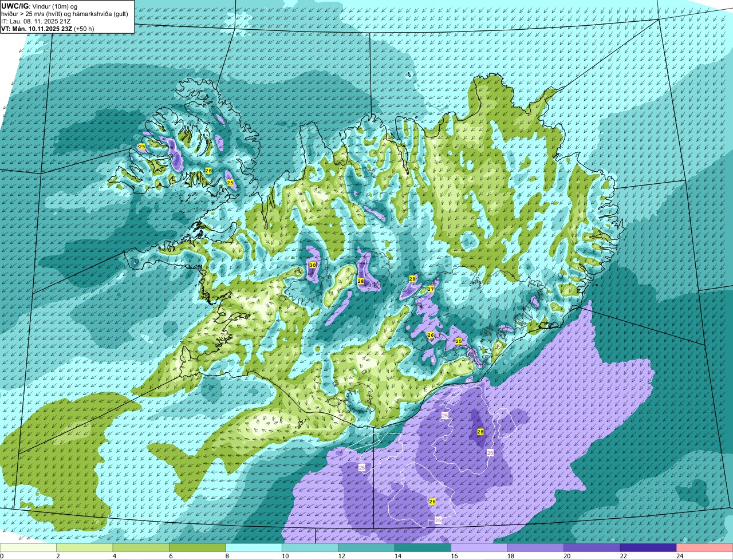Click the "24" tick label on the scale

tap(679, 556)
